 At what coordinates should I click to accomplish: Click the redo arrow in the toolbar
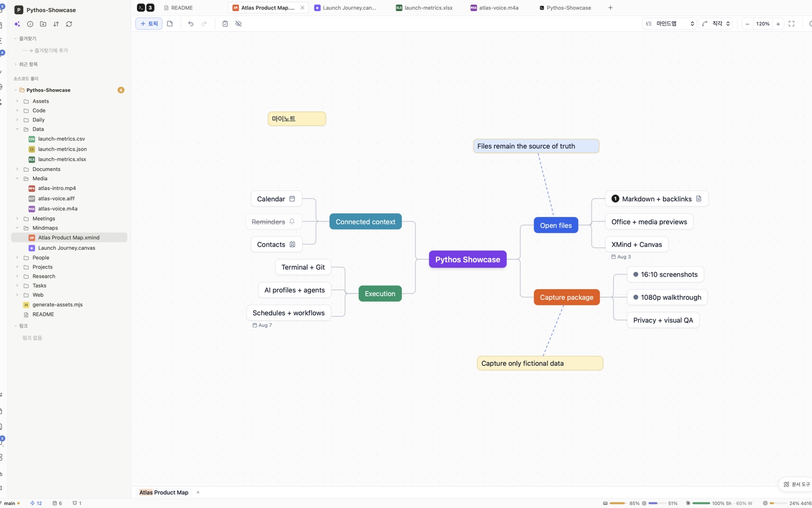click(x=204, y=24)
